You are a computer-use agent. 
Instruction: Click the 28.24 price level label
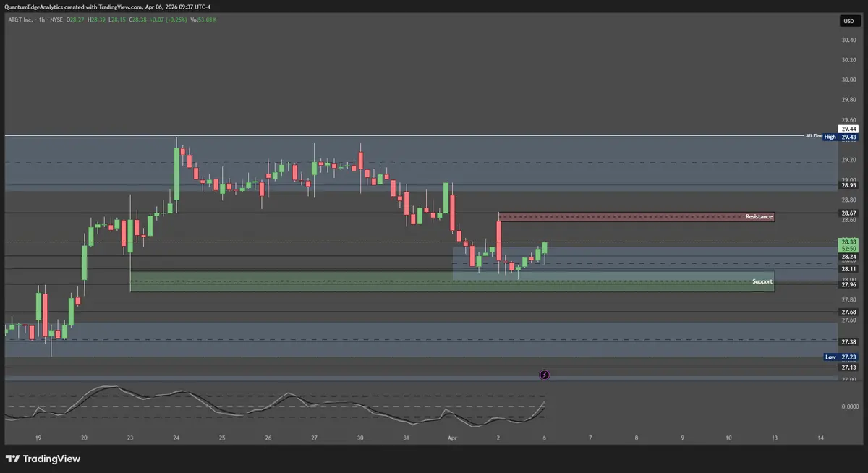pos(848,257)
